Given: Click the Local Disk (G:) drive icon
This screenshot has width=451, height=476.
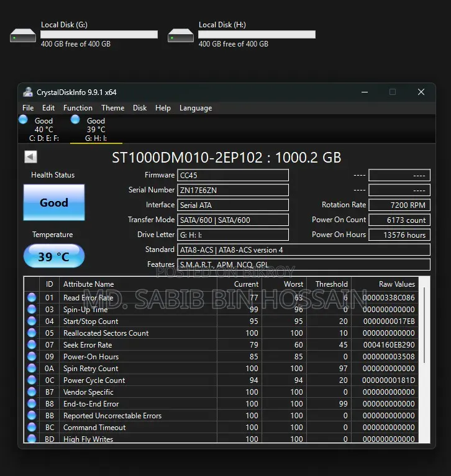Looking at the screenshot, I should (x=23, y=35).
